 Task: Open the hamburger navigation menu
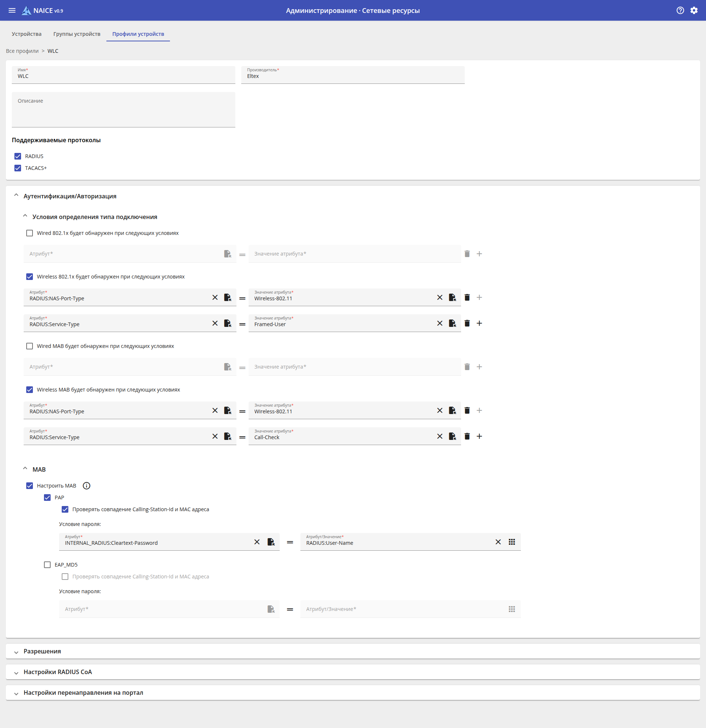(x=12, y=10)
